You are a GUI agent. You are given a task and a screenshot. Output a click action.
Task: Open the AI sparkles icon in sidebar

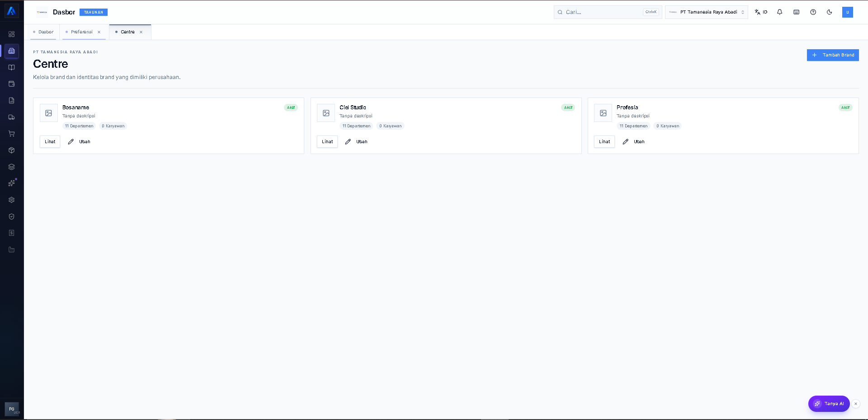(x=12, y=183)
